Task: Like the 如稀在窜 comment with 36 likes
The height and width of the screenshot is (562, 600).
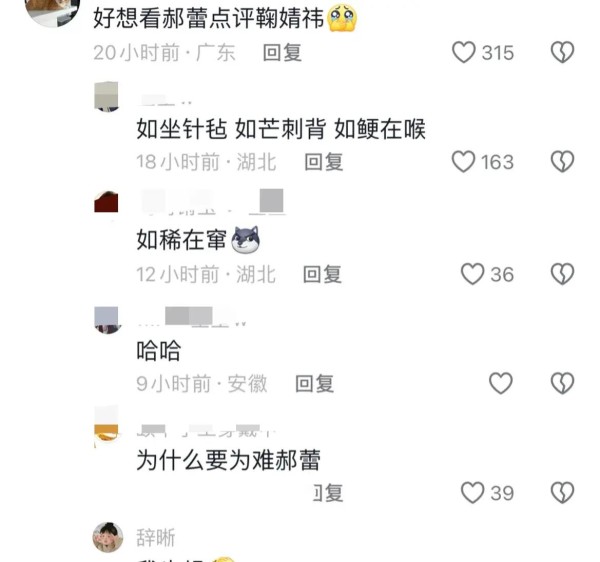Action: coord(473,274)
